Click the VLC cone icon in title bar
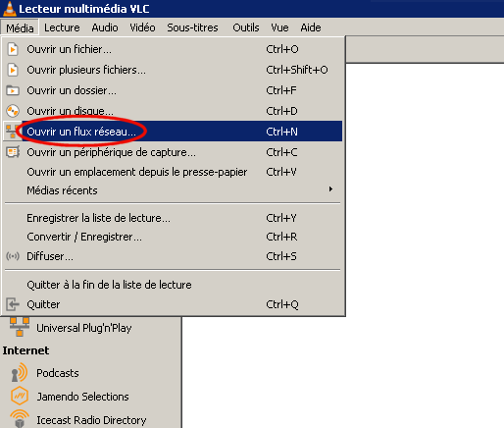The image size is (504, 428). [10, 9]
